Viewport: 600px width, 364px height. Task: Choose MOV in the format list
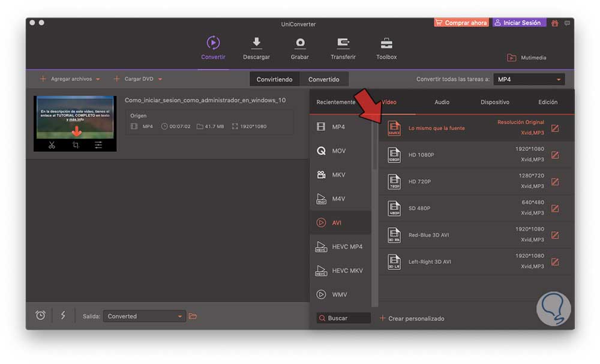(341, 151)
